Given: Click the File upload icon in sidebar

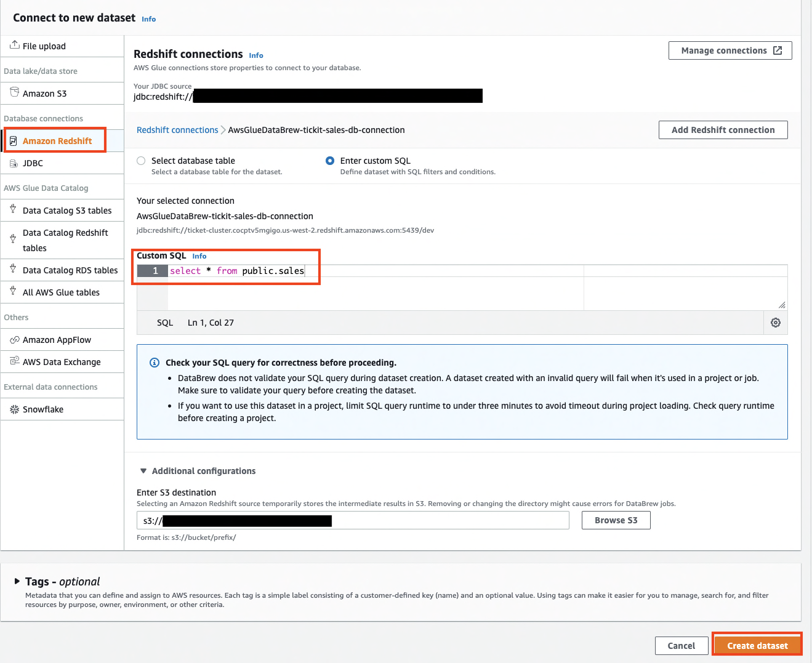Looking at the screenshot, I should tap(14, 45).
